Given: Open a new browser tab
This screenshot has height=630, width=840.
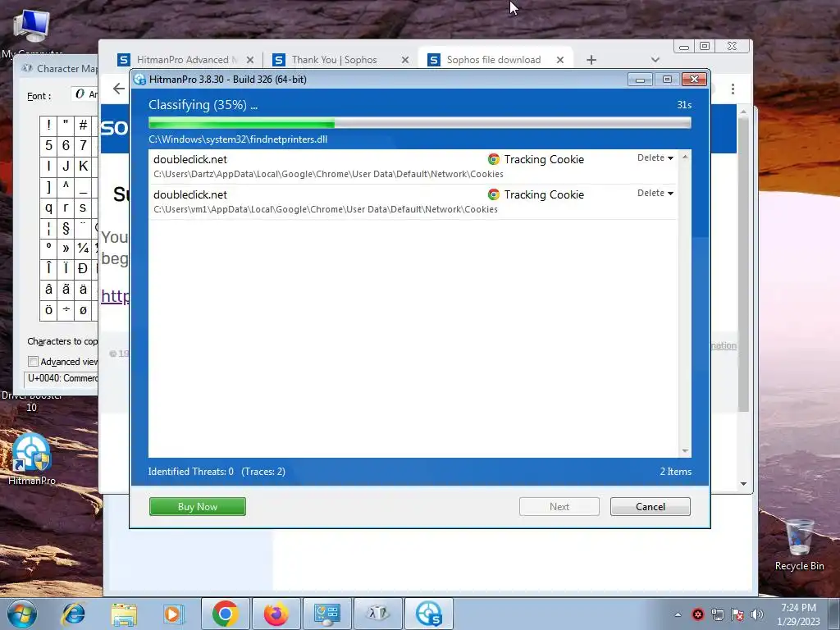Looking at the screenshot, I should [x=591, y=60].
